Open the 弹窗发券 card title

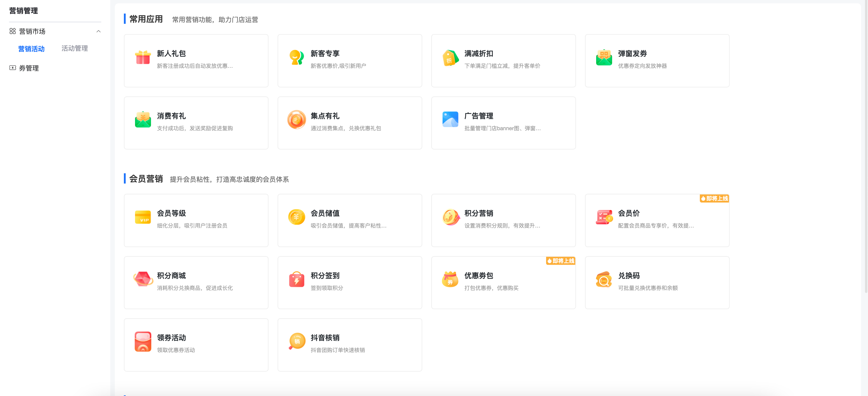point(632,54)
